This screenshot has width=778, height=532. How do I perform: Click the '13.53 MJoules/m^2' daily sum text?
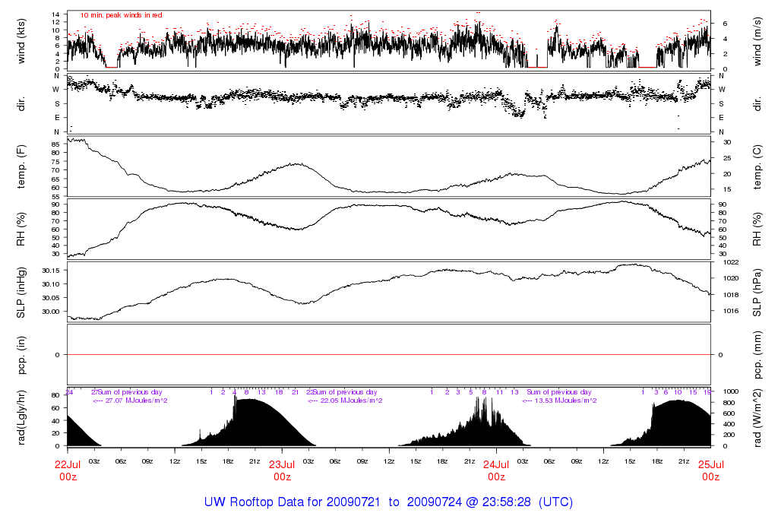(x=565, y=401)
